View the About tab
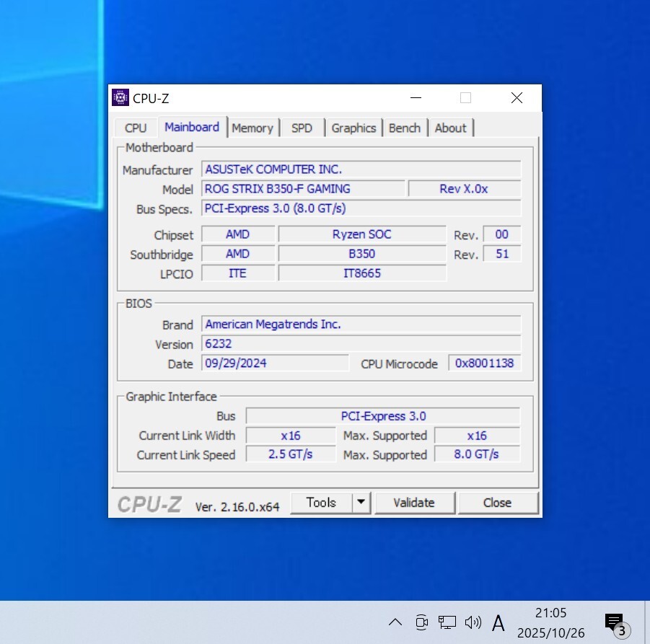 [x=450, y=128]
